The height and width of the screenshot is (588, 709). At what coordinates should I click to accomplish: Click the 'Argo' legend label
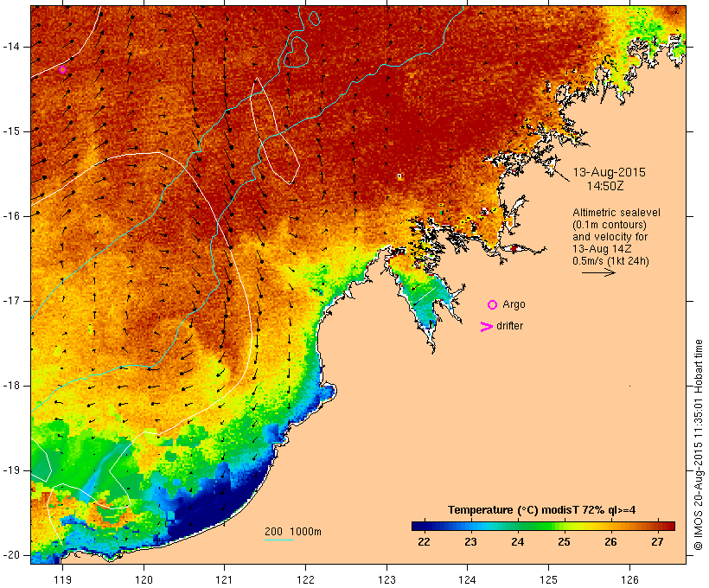(x=514, y=305)
